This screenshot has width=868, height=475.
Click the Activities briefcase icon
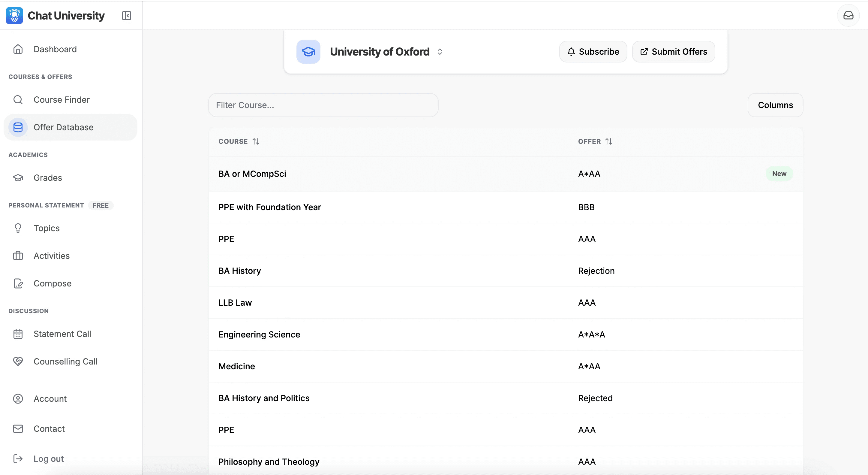(x=18, y=256)
